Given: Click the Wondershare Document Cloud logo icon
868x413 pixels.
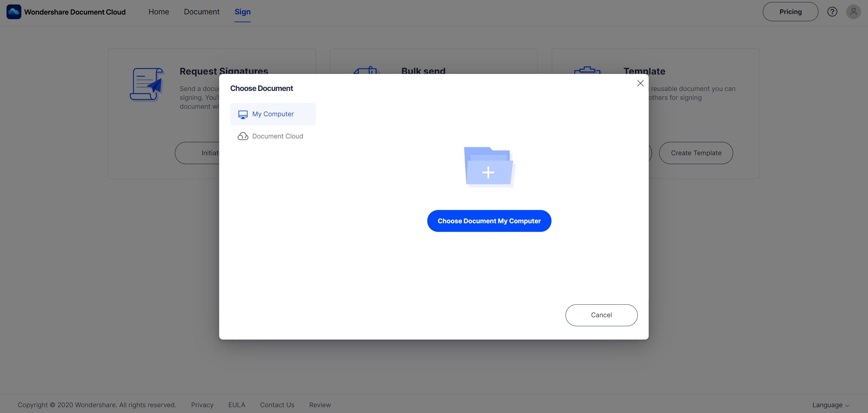Looking at the screenshot, I should click(14, 12).
